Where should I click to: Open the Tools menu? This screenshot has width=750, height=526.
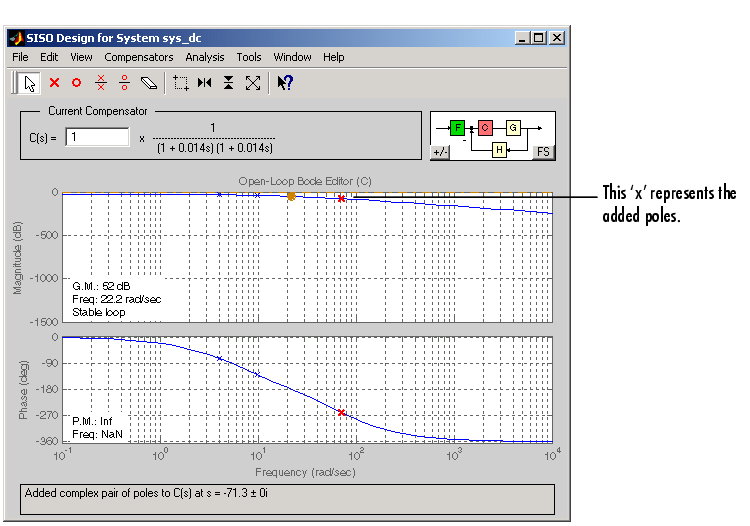click(249, 57)
